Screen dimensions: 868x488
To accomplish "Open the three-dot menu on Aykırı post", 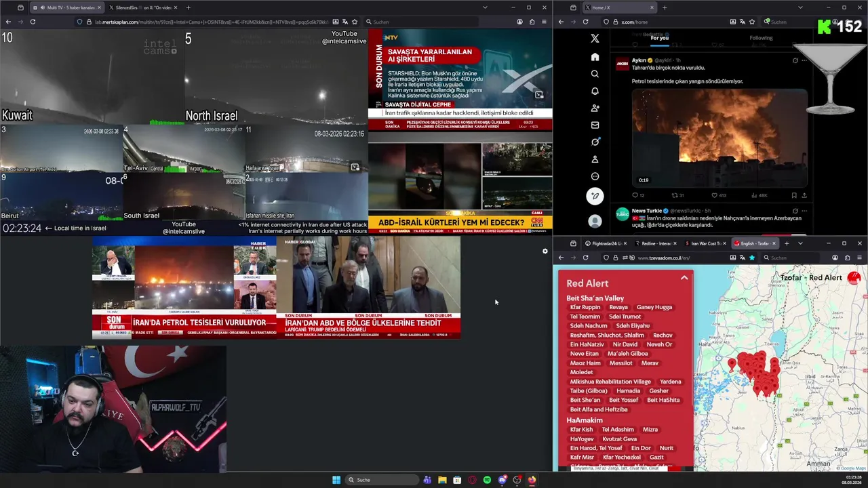I will pos(804,60).
